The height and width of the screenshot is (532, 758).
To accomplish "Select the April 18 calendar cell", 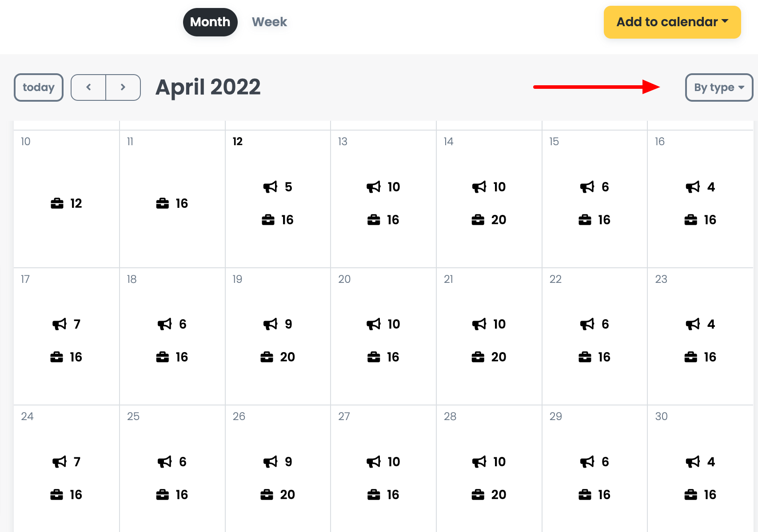I will (x=172, y=337).
